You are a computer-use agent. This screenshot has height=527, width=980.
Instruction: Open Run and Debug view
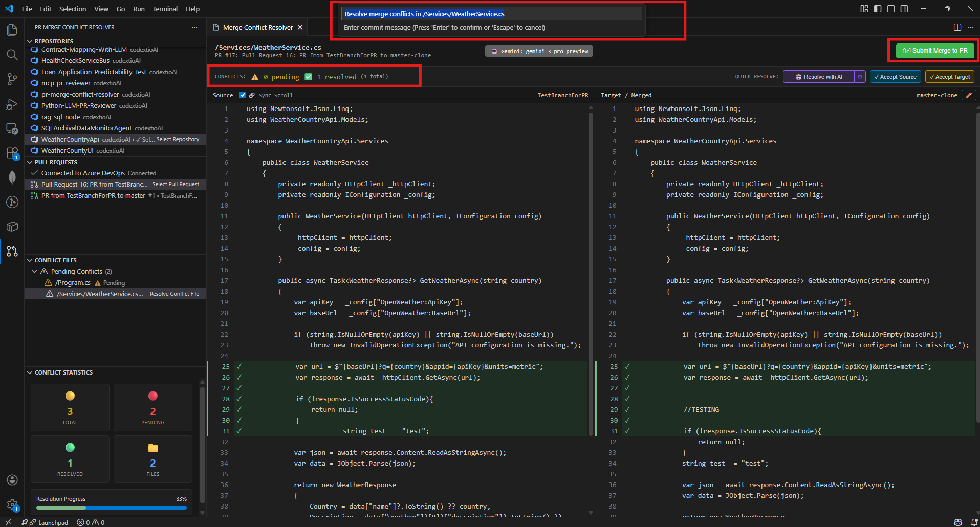[x=12, y=104]
